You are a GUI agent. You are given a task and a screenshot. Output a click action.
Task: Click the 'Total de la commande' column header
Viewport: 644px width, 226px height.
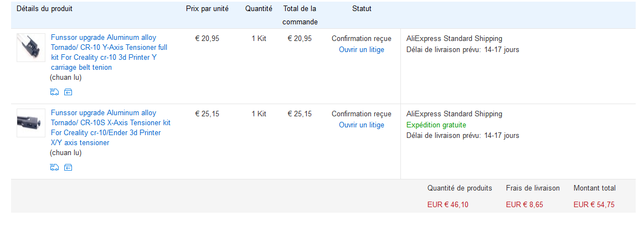tap(300, 16)
